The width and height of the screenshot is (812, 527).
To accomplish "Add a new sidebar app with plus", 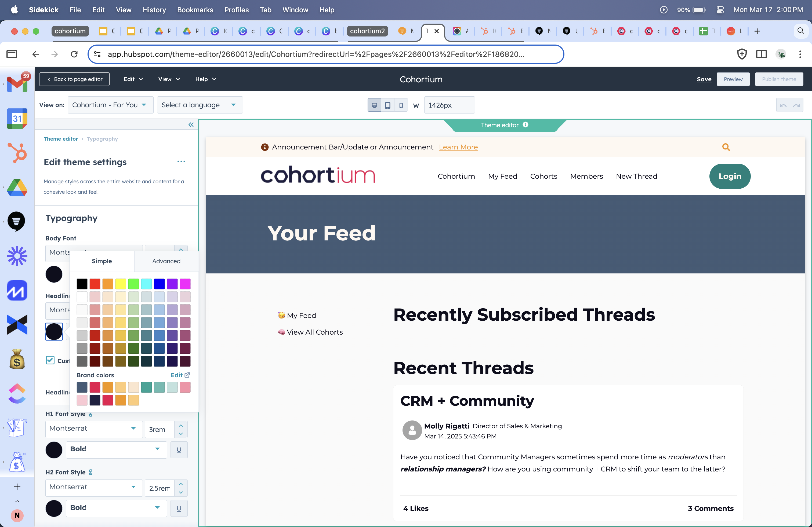I will [x=17, y=487].
